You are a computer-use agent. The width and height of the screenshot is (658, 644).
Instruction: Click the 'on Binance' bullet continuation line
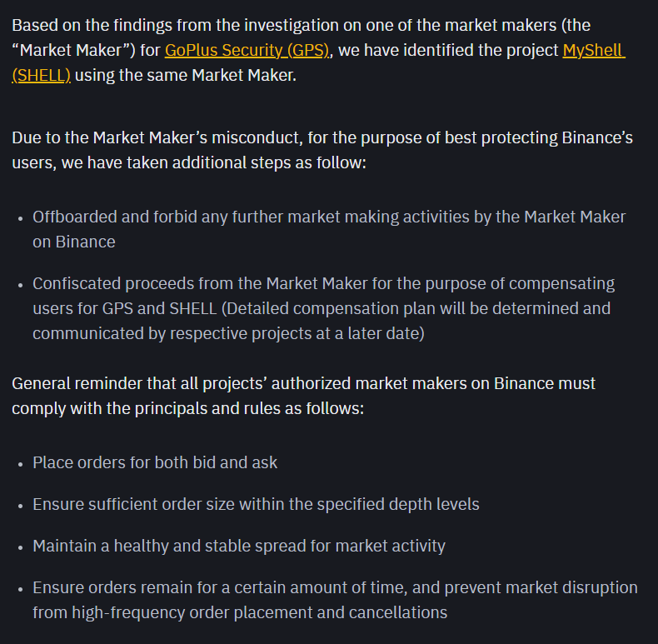[x=74, y=242]
